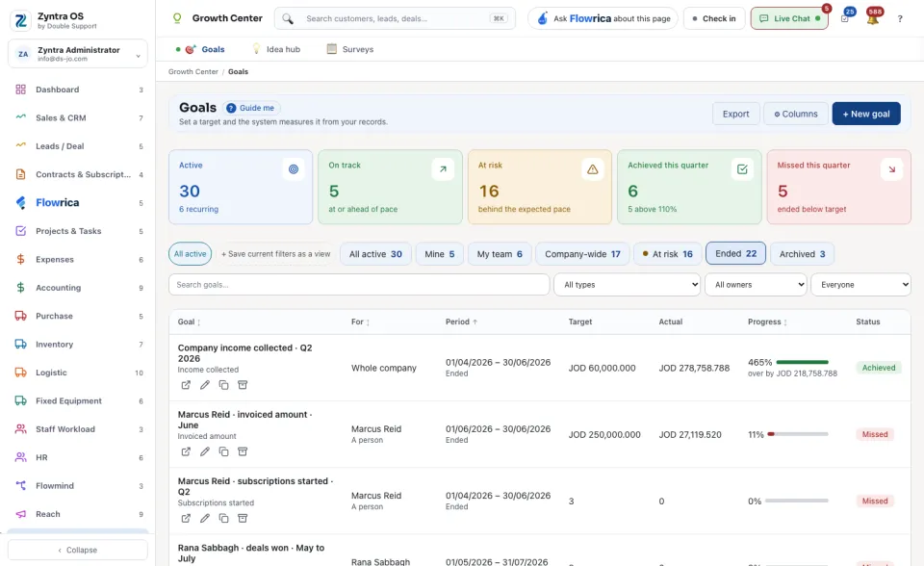Open Expenses module in sidebar

pyautogui.click(x=78, y=260)
